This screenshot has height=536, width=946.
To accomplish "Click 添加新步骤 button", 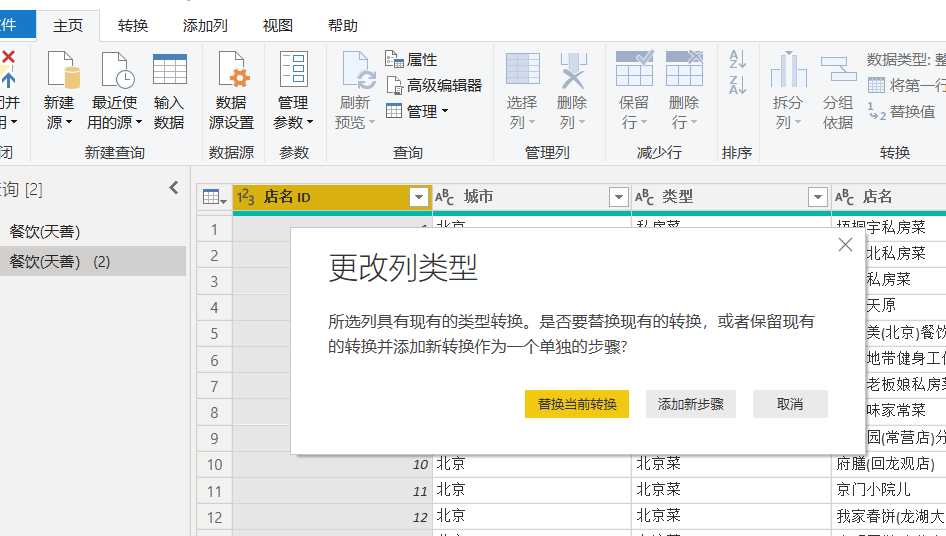I will [691, 404].
